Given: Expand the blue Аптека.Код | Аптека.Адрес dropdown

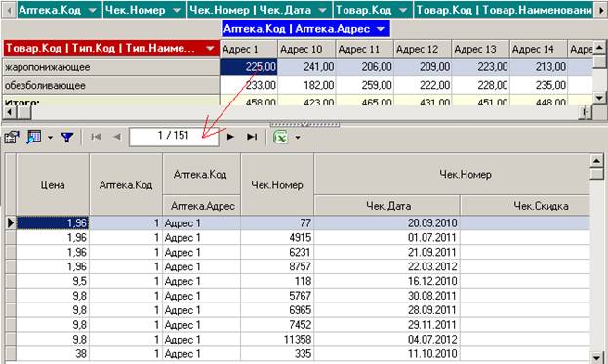Looking at the screenshot, I should tap(381, 29).
